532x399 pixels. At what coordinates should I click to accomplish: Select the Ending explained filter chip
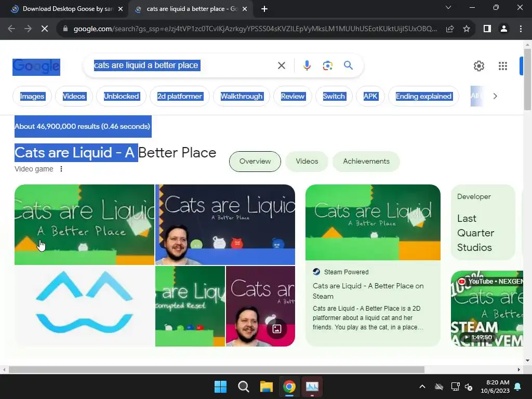pyautogui.click(x=423, y=96)
